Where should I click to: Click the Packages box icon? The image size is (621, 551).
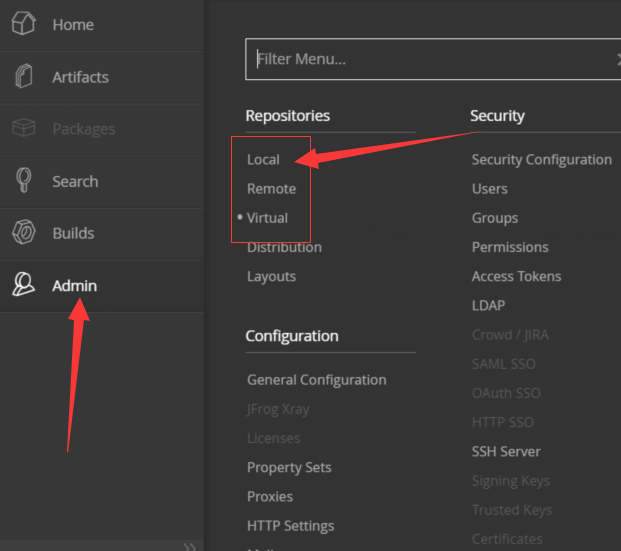[x=24, y=129]
